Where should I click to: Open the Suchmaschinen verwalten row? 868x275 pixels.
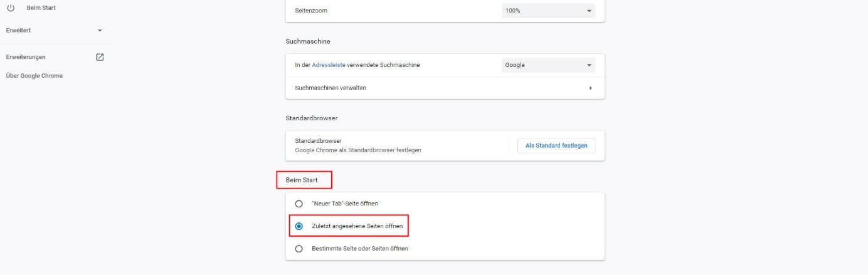tap(445, 88)
